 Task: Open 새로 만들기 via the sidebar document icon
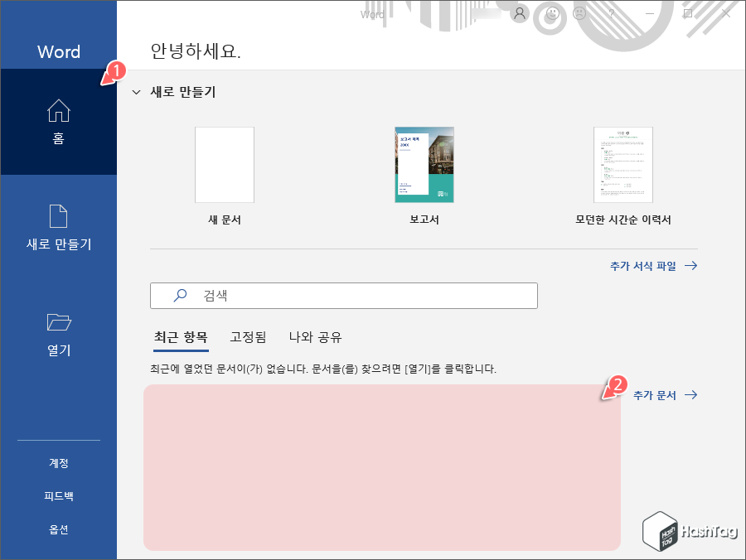tap(58, 217)
